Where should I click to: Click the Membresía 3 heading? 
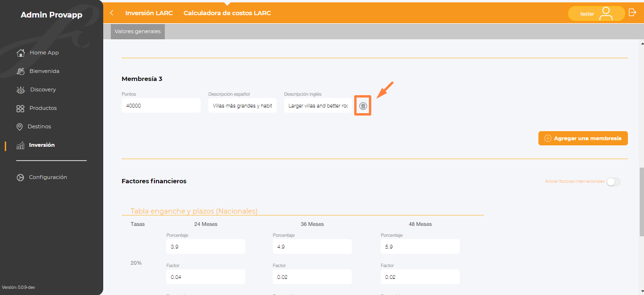point(142,79)
